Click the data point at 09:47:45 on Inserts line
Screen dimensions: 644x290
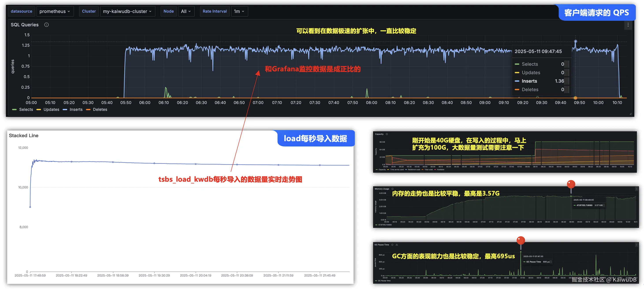pos(575,41)
